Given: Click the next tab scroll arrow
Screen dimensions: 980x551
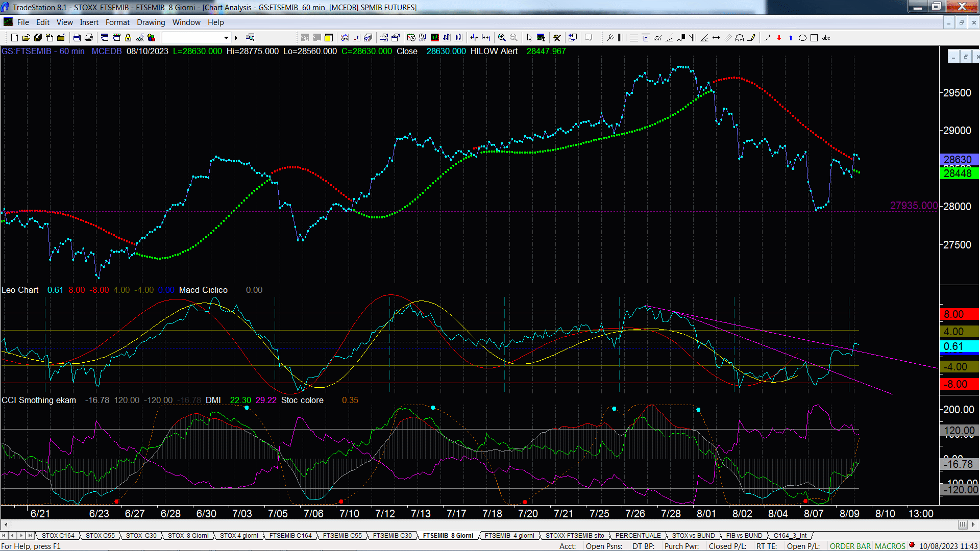Looking at the screenshot, I should pos(21,535).
